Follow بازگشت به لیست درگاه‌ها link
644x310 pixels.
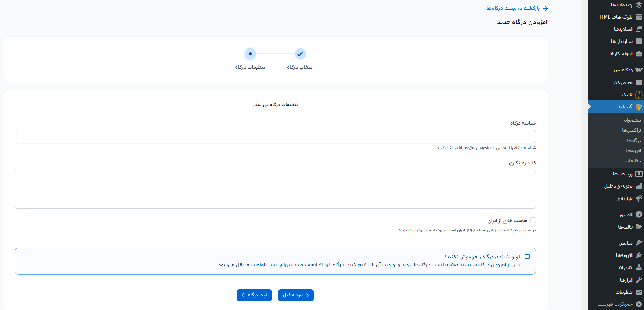513,8
